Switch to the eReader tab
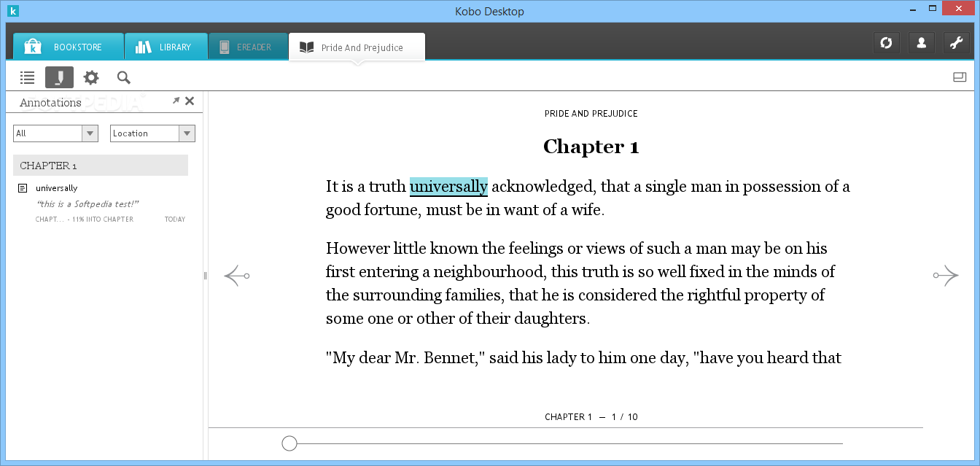This screenshot has width=980, height=466. click(248, 47)
